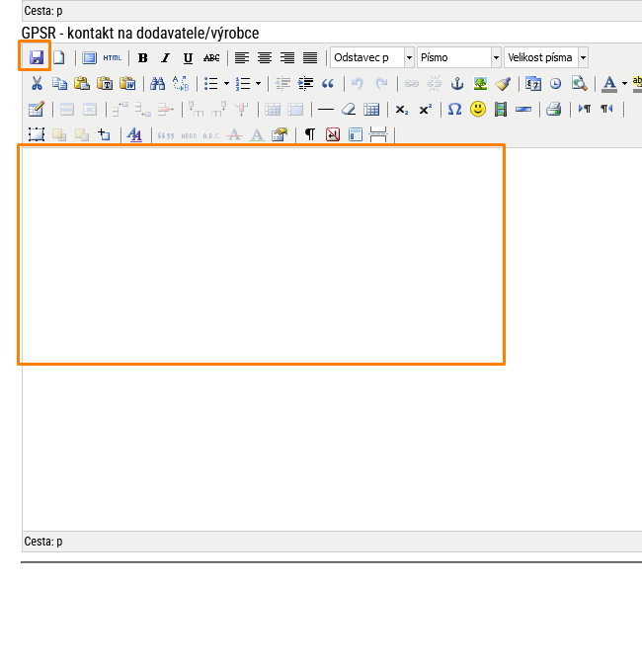Apply subscript formatting
642x672 pixels.
[x=402, y=110]
